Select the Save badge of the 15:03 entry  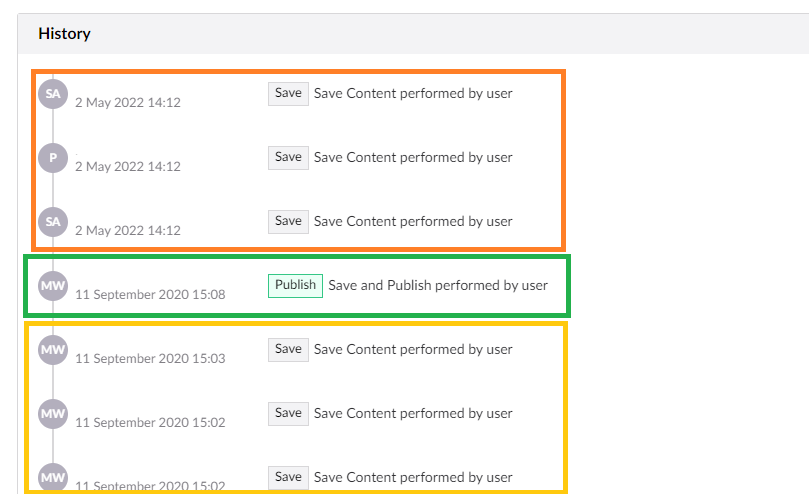pos(288,349)
